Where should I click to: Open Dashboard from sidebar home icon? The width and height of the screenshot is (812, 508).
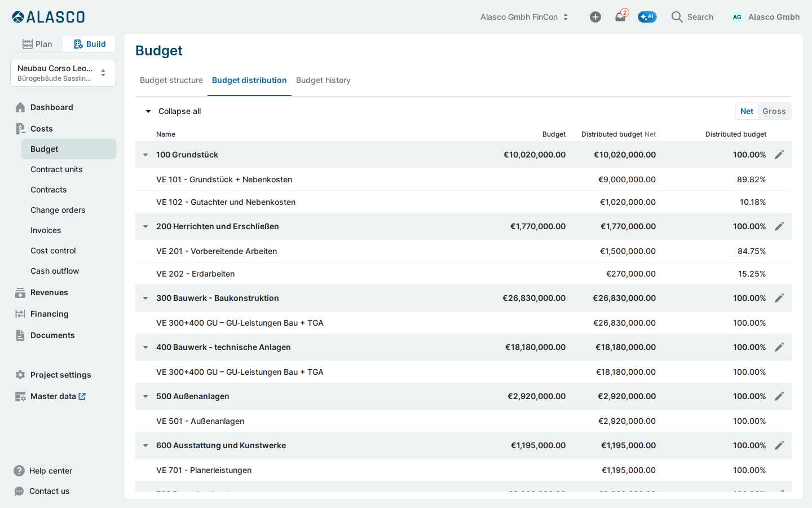(x=20, y=107)
